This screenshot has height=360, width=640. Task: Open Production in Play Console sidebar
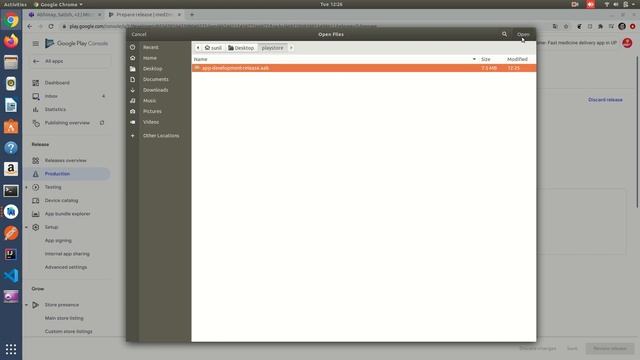(57, 174)
